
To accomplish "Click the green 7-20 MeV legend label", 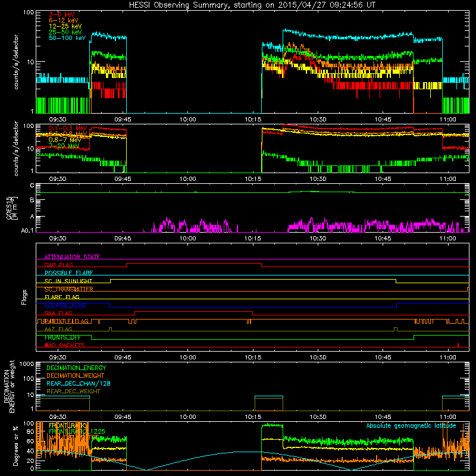I will pos(64,146).
